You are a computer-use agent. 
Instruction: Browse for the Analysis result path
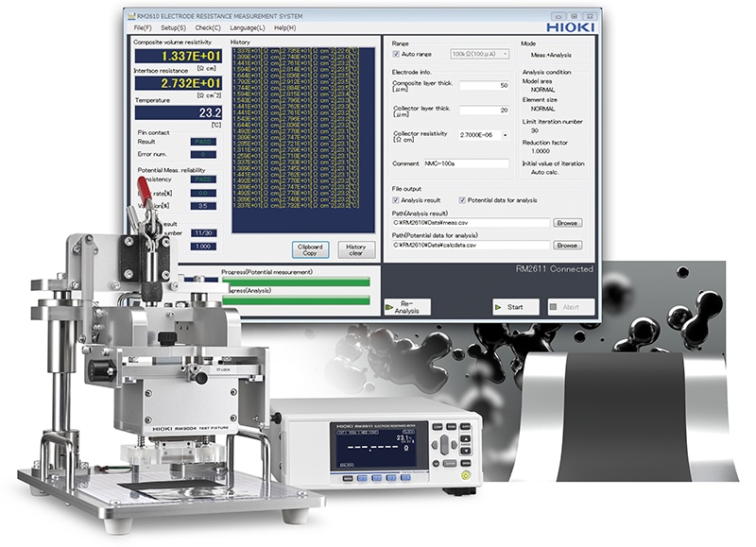pyautogui.click(x=567, y=223)
